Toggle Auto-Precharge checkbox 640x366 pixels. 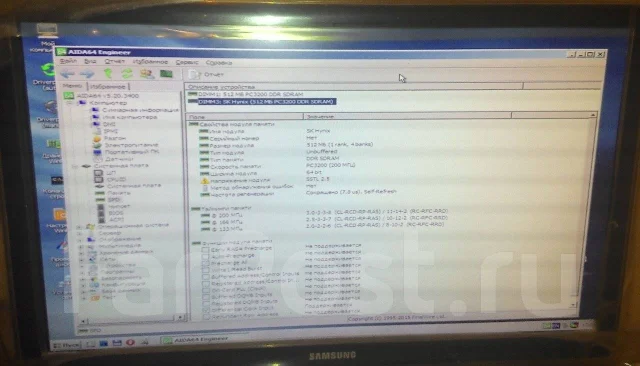(x=206, y=257)
